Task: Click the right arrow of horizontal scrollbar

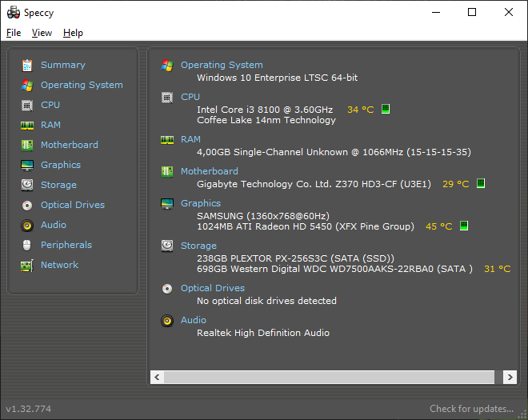Action: click(x=510, y=377)
